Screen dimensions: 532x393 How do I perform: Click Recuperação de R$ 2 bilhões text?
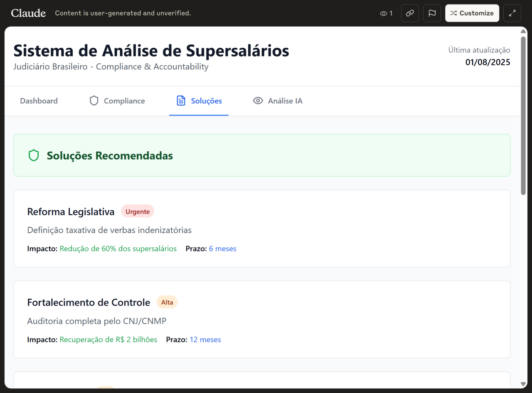[108, 340]
